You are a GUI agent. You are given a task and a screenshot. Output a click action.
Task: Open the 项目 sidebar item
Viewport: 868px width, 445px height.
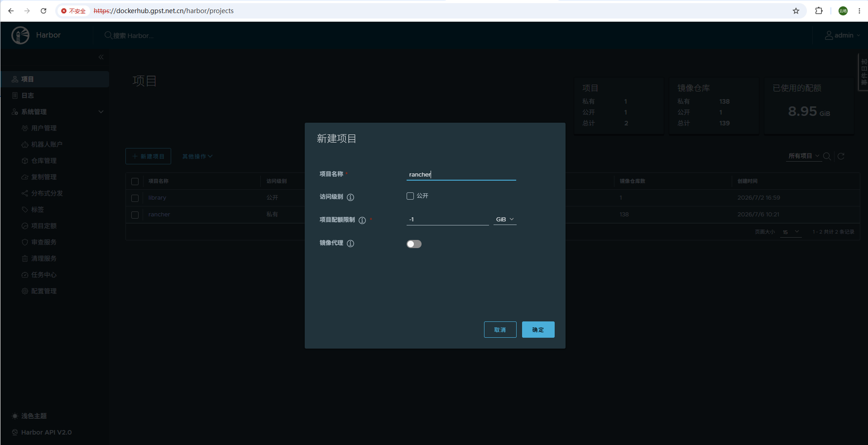[x=54, y=79]
